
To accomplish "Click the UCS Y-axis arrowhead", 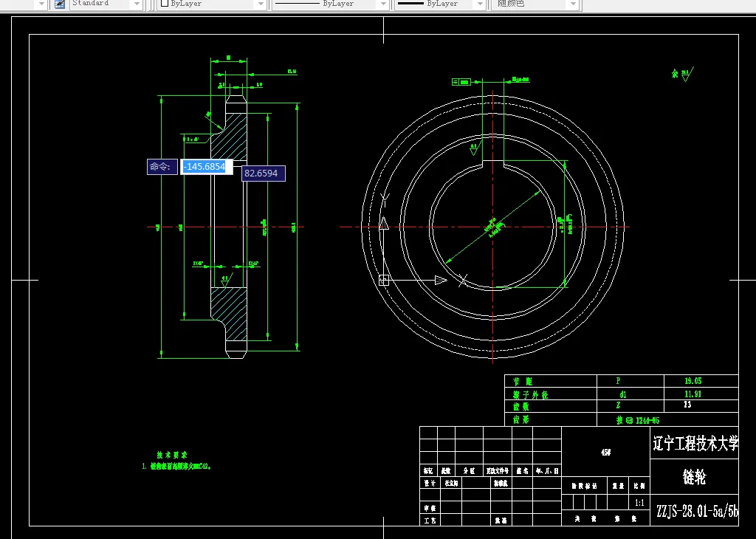I will [x=384, y=224].
